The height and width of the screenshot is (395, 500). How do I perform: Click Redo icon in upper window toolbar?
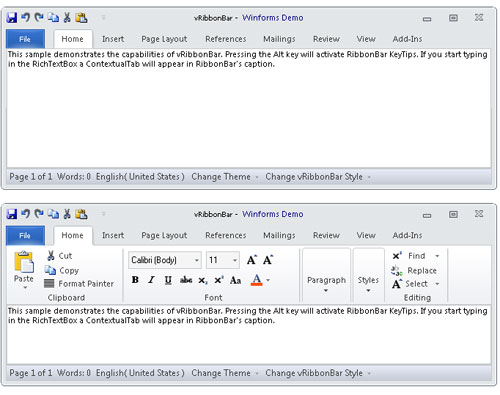(39, 17)
